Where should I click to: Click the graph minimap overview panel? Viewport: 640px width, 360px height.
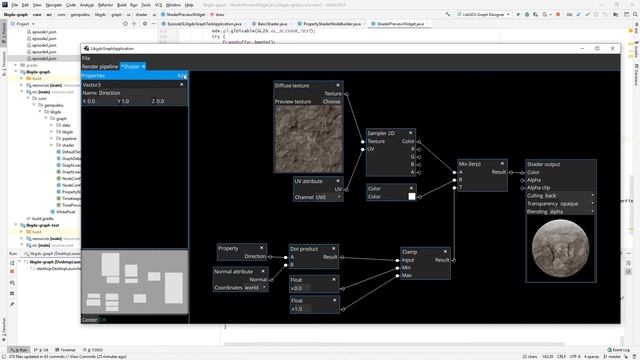click(x=135, y=282)
